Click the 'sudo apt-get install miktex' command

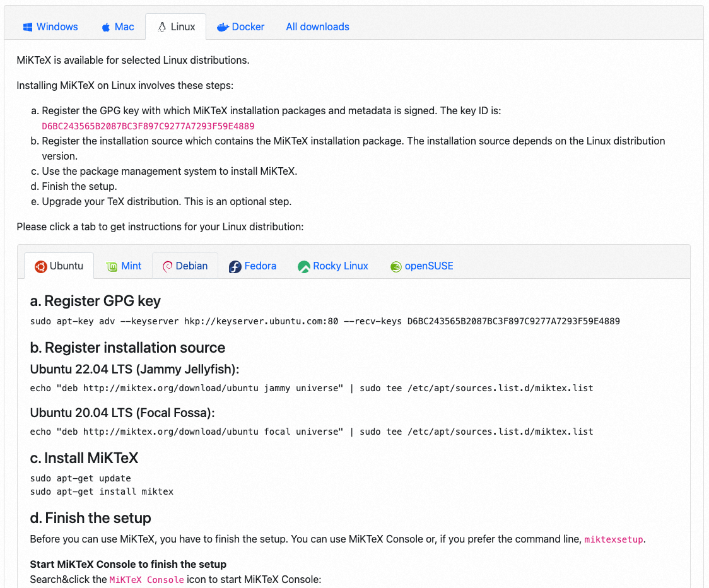pyautogui.click(x=102, y=491)
